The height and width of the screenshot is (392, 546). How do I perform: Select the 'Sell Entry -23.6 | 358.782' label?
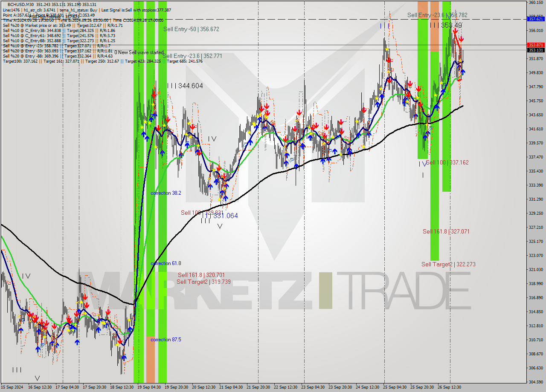coord(437,15)
